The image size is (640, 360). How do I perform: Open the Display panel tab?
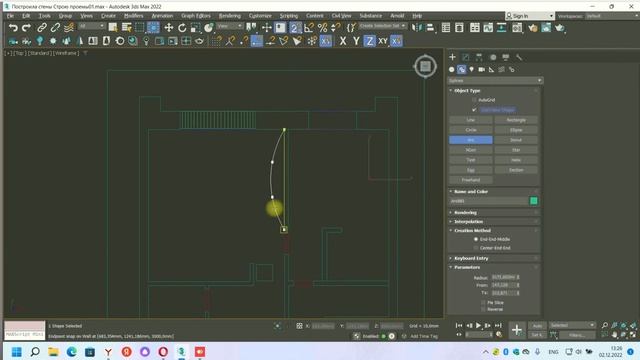pyautogui.click(x=506, y=57)
